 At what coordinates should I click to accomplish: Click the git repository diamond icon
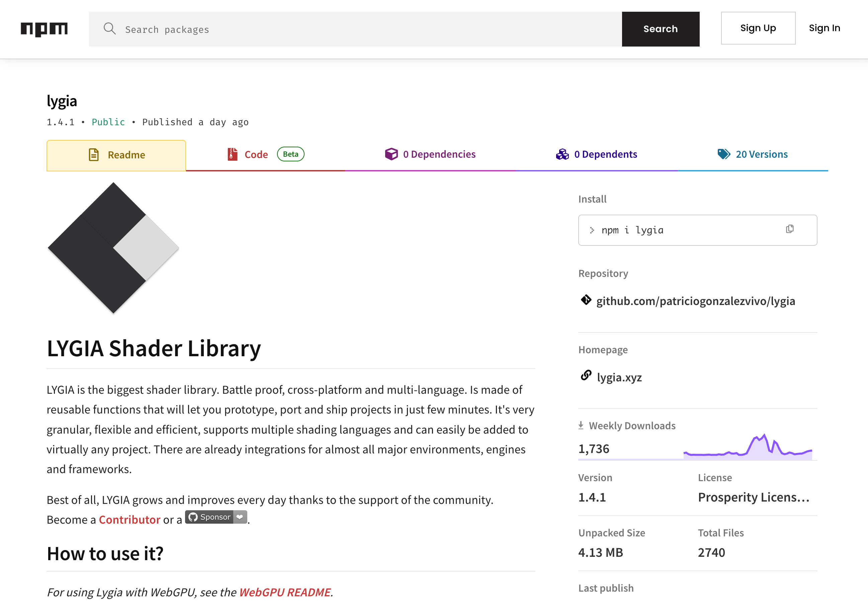(586, 300)
